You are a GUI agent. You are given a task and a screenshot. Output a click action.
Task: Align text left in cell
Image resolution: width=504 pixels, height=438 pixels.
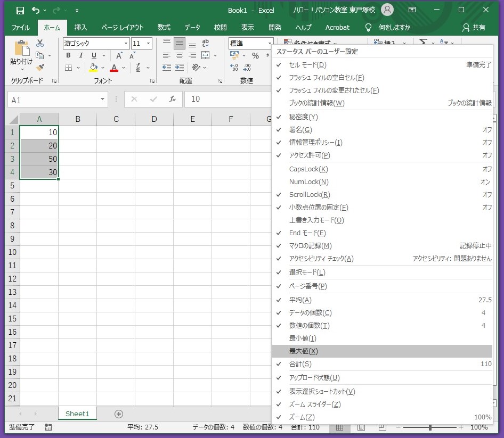coord(167,55)
